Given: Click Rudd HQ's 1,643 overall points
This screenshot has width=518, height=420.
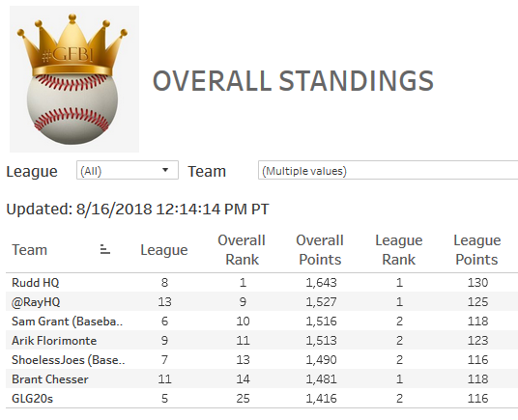Looking at the screenshot, I should pos(321,283).
